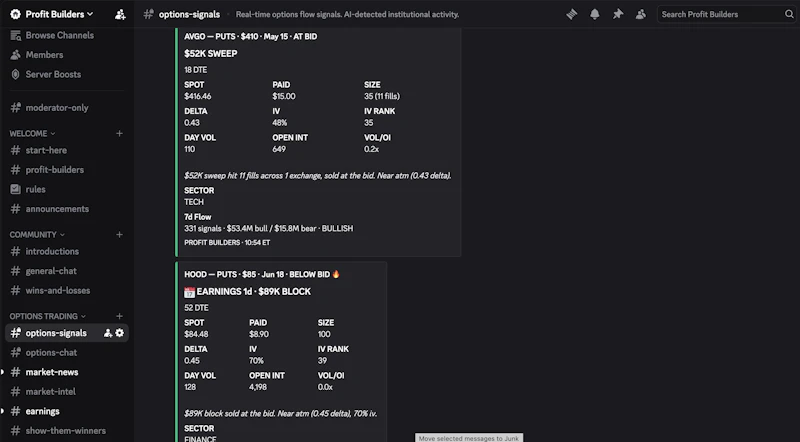The image size is (800, 442).
Task: Click the '$89K block sold at the bid' summary
Action: 281,413
